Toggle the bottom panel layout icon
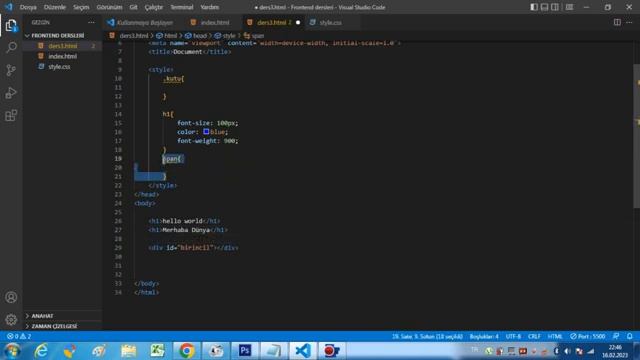 (x=544, y=7)
